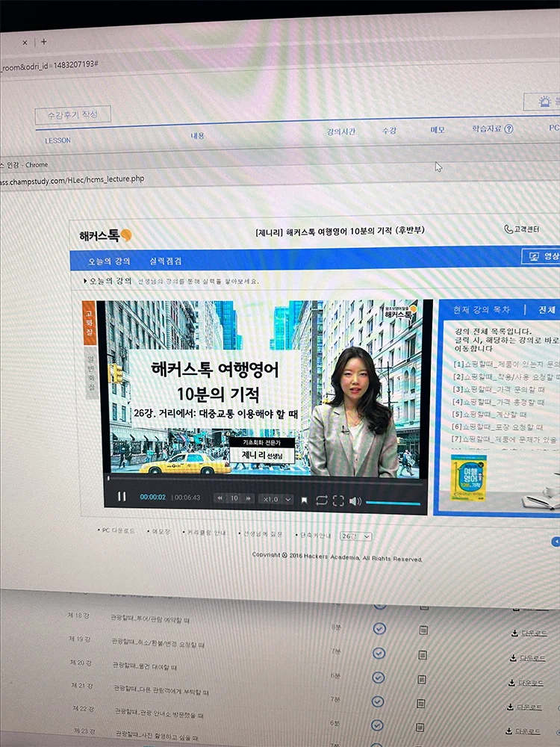Open lecture [6]쇼핑할때_포장 요청할 때
560x747 pixels.
(x=497, y=427)
